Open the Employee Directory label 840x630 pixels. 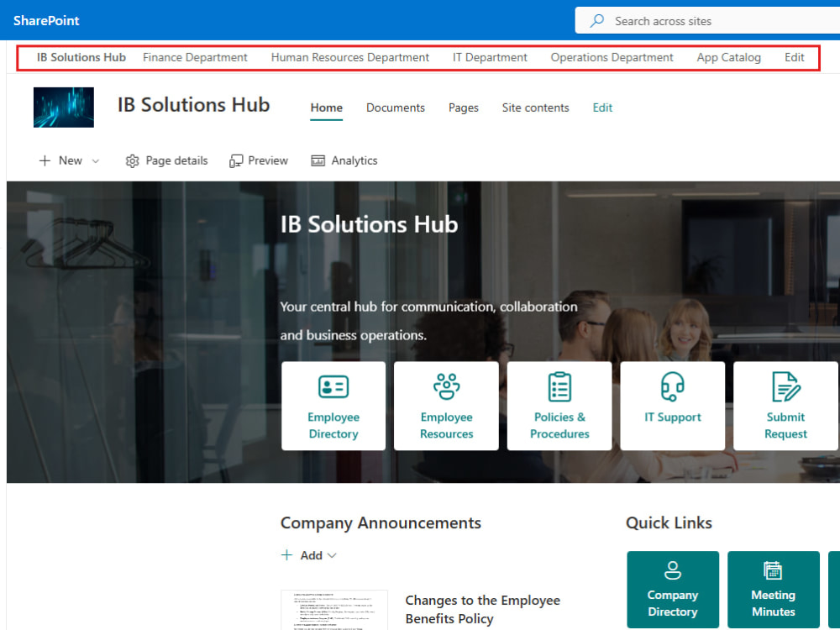point(333,425)
